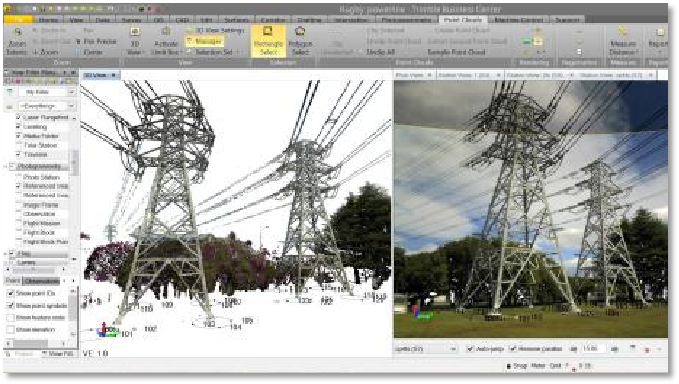Switch to the Home ribbon tab
This screenshot has height=384, width=679.
click(x=48, y=19)
